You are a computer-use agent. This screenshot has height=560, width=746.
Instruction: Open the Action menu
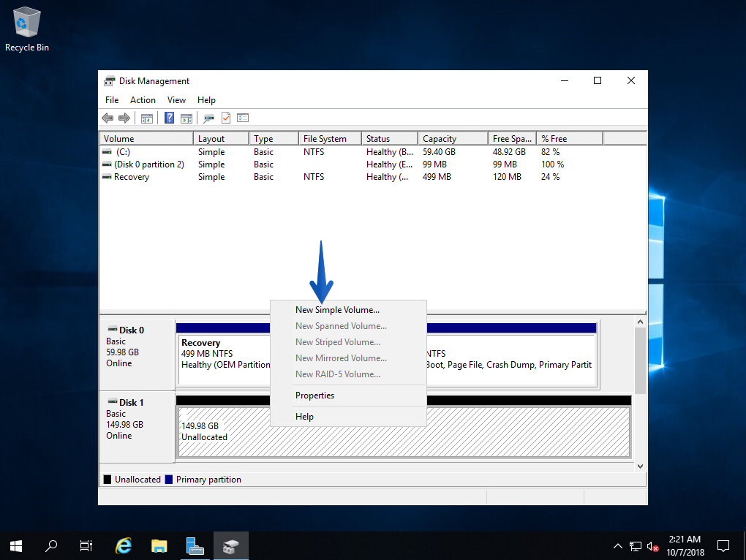coord(143,100)
